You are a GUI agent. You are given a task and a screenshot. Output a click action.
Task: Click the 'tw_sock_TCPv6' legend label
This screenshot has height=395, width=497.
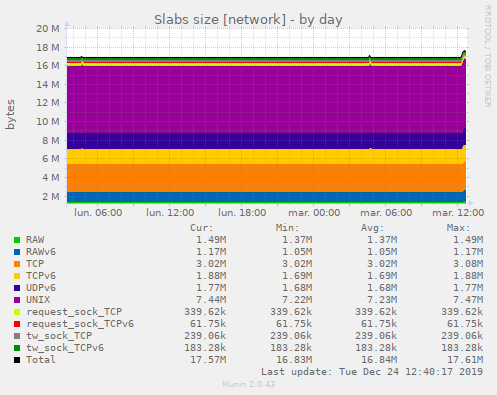tap(65, 348)
